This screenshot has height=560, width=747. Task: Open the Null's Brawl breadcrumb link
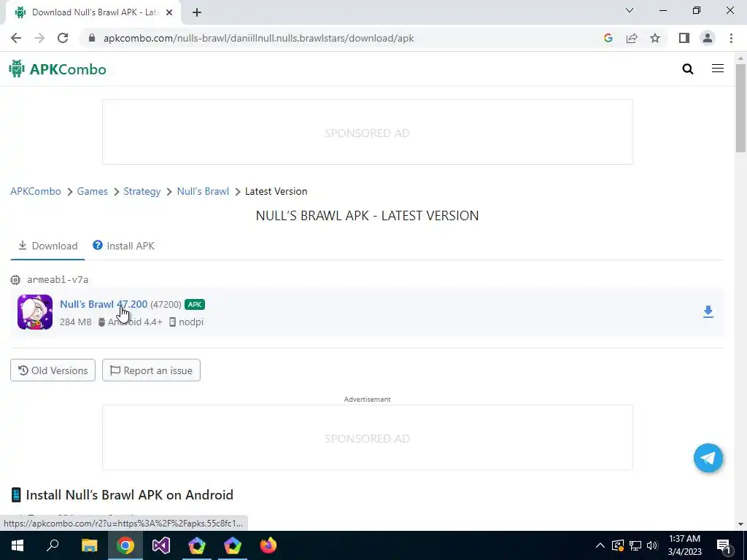pos(203,192)
